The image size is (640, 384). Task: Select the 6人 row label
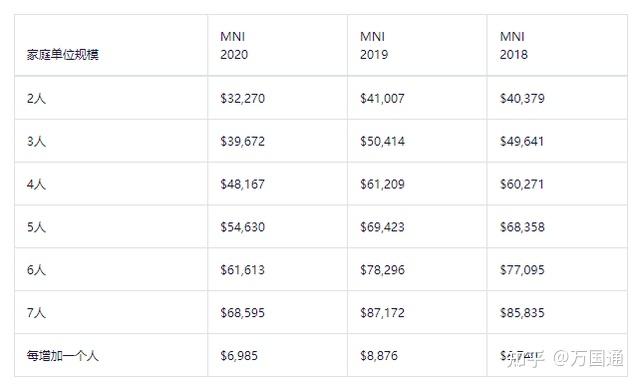[36, 270]
